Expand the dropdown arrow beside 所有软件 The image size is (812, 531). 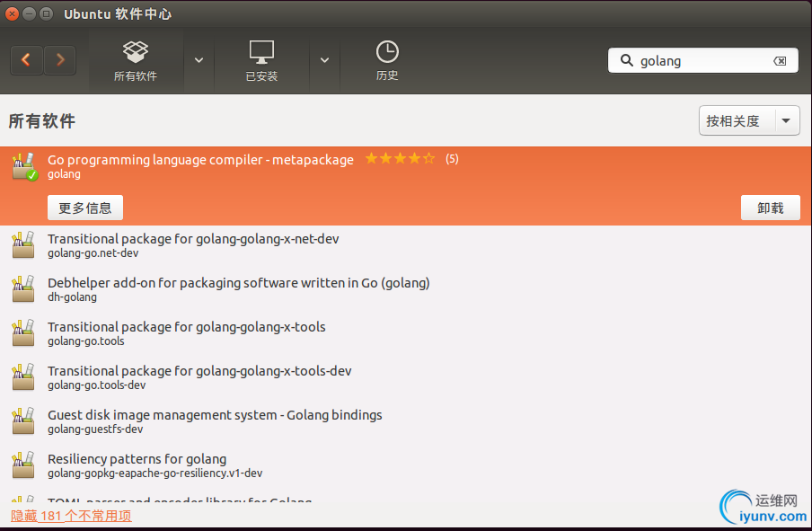pyautogui.click(x=199, y=60)
